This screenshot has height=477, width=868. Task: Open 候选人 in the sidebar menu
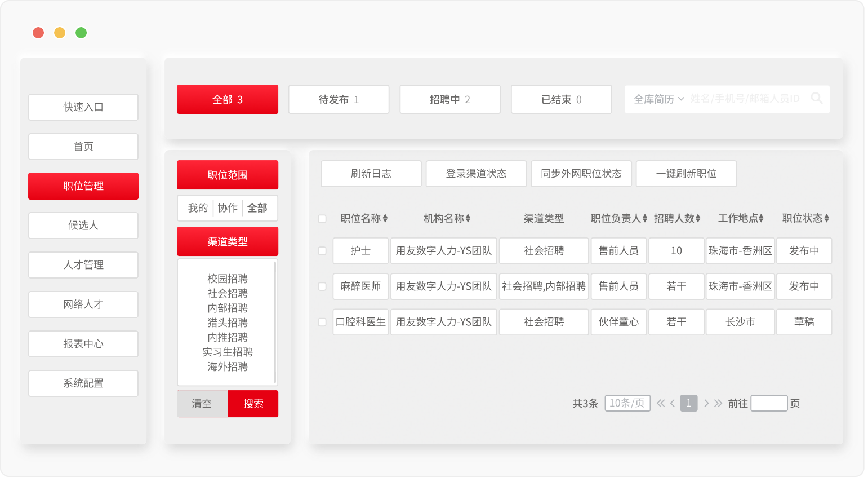click(83, 226)
